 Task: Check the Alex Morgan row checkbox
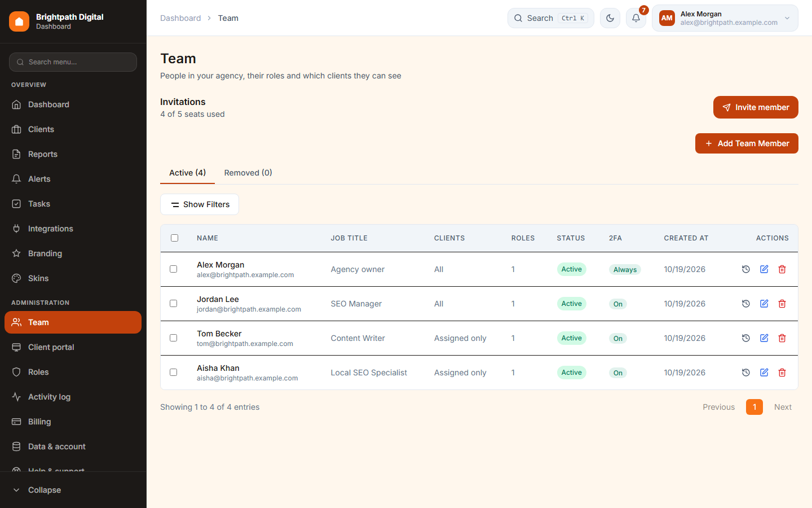tap(174, 269)
